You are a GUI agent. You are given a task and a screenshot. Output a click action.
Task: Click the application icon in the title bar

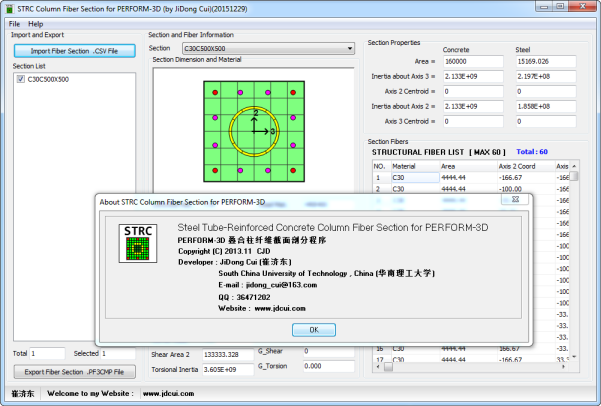point(9,8)
